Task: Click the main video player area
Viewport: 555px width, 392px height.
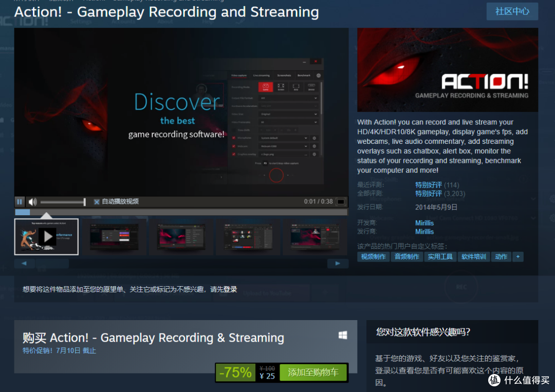Action: click(x=181, y=112)
